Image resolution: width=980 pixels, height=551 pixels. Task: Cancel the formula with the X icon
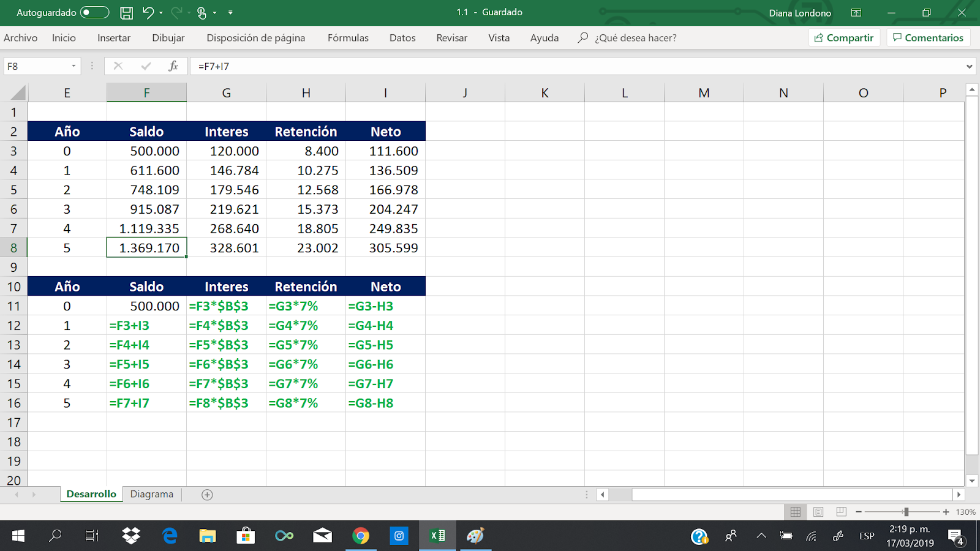tap(118, 66)
